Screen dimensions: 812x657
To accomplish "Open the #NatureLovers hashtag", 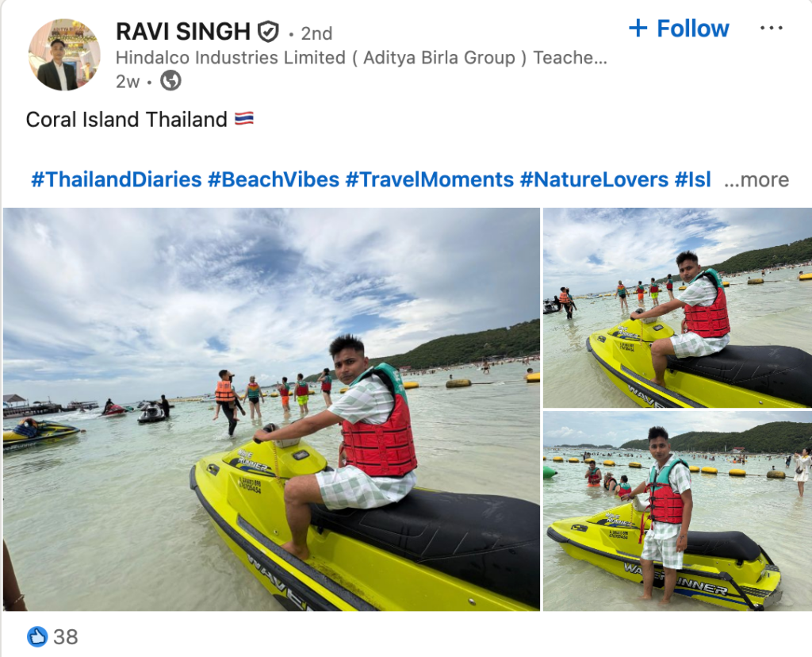I will [x=594, y=180].
